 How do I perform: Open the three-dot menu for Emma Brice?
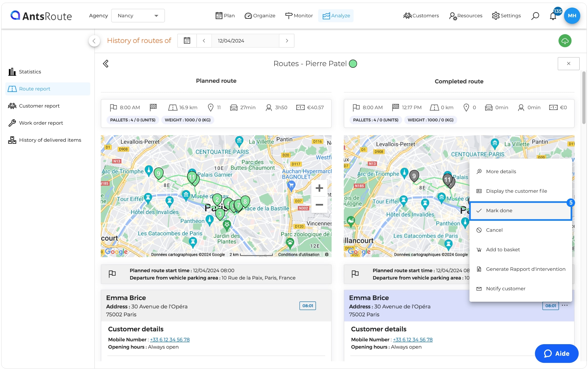(565, 305)
